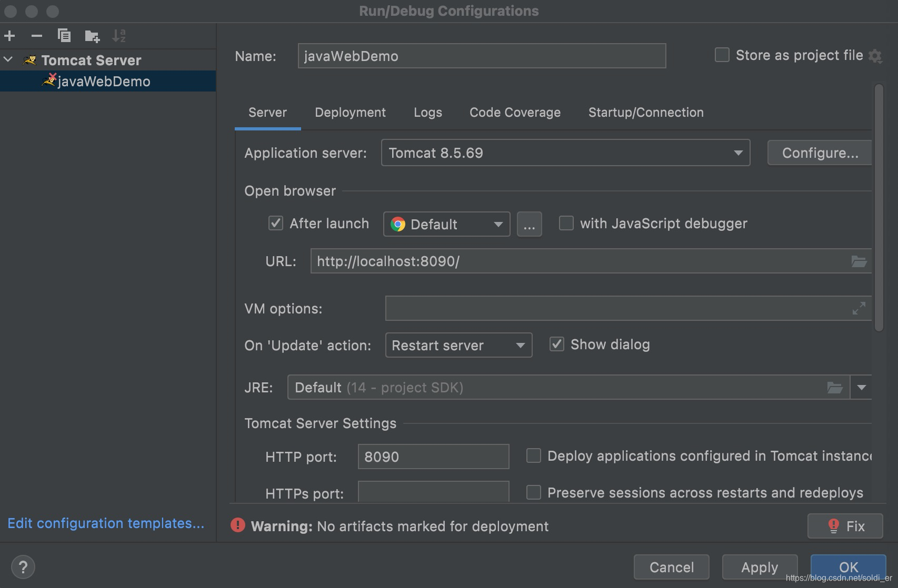
Task: Click the Cancel button
Action: (x=671, y=567)
